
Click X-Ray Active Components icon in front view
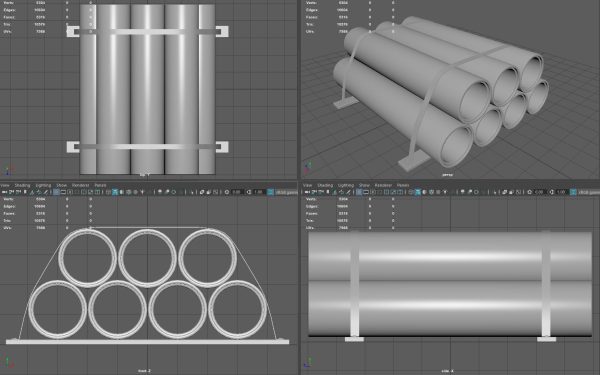coord(209,192)
